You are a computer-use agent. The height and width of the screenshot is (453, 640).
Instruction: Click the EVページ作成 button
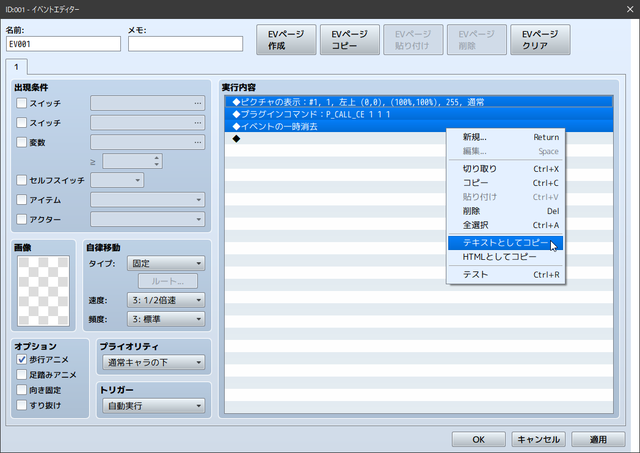286,40
